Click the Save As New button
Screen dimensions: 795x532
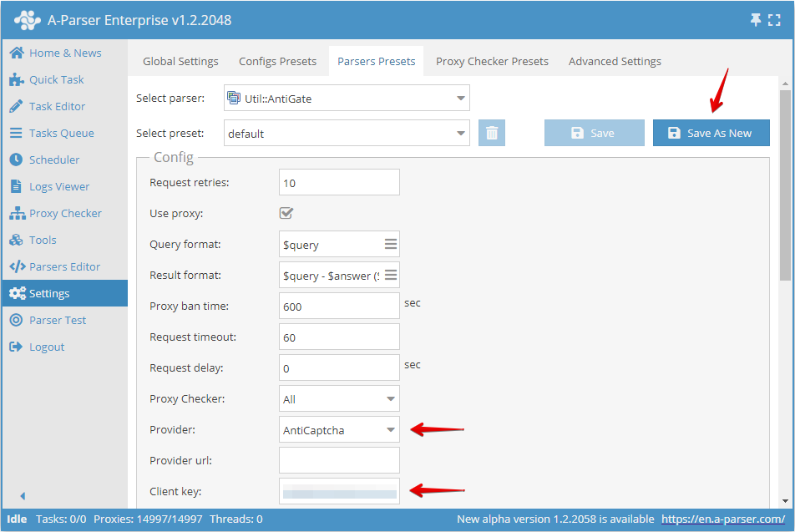[711, 132]
